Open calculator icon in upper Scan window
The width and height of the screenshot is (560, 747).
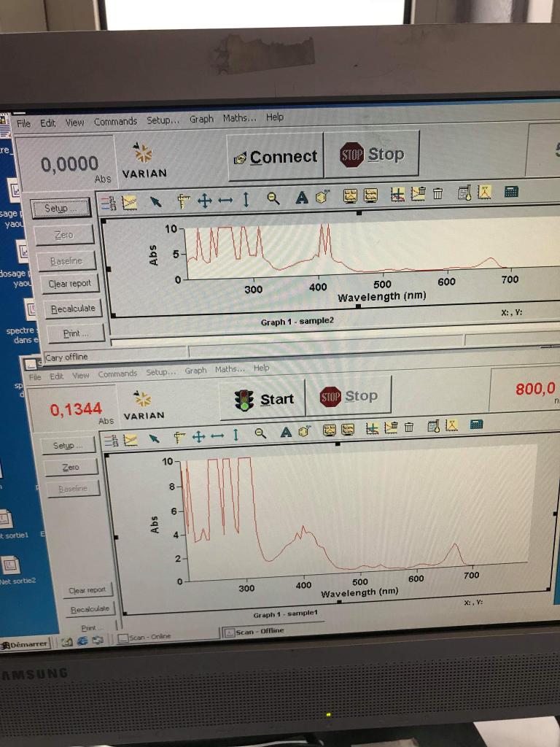point(511,192)
